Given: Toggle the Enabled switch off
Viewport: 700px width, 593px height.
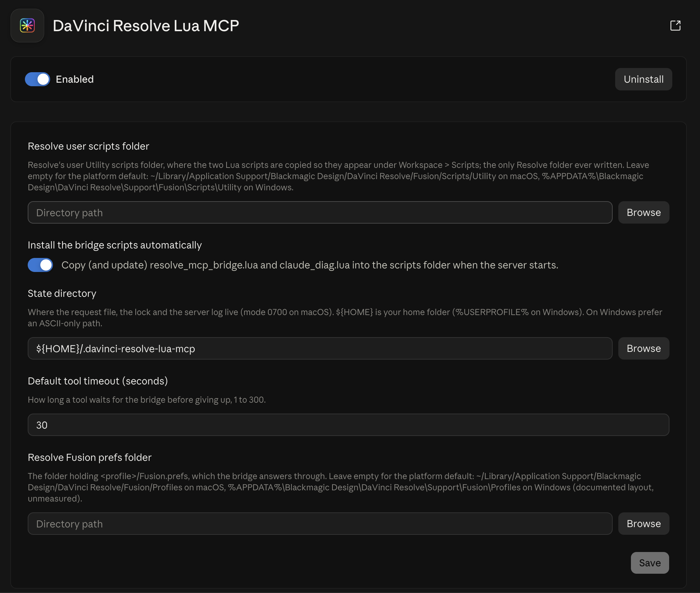Looking at the screenshot, I should coord(38,79).
